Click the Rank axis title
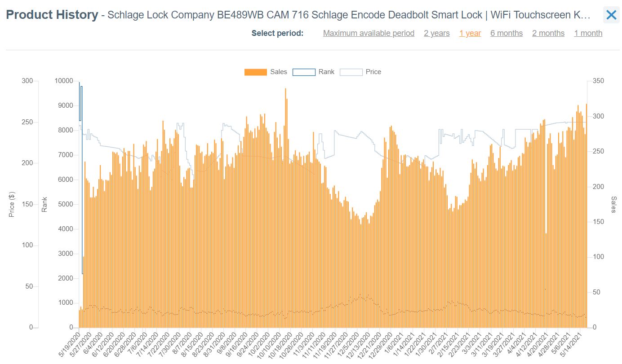Screen dimensions: 622x364 click(44, 204)
